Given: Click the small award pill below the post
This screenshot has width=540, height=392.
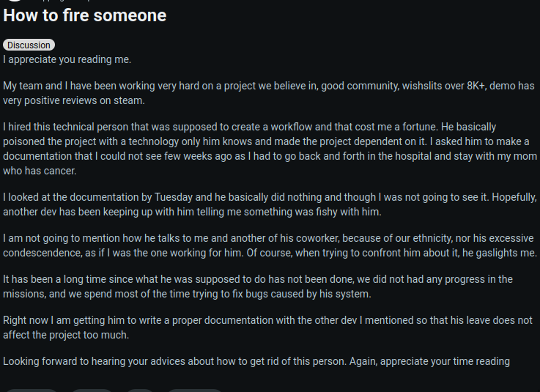Looking at the screenshot, I should pyautogui.click(x=140, y=391).
